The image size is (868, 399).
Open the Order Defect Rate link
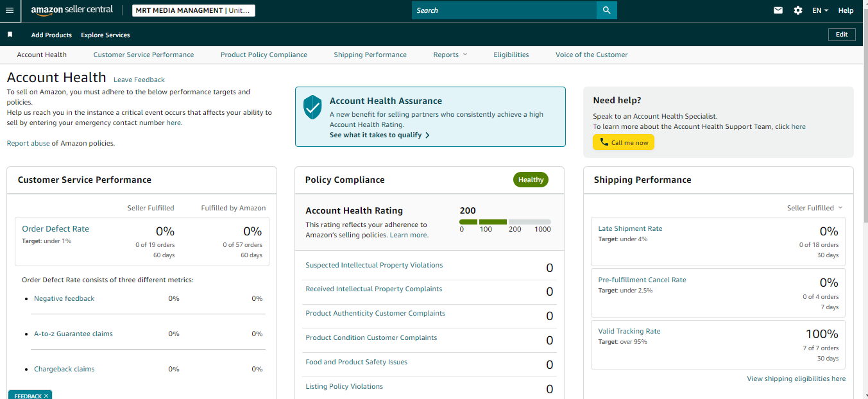(x=55, y=228)
